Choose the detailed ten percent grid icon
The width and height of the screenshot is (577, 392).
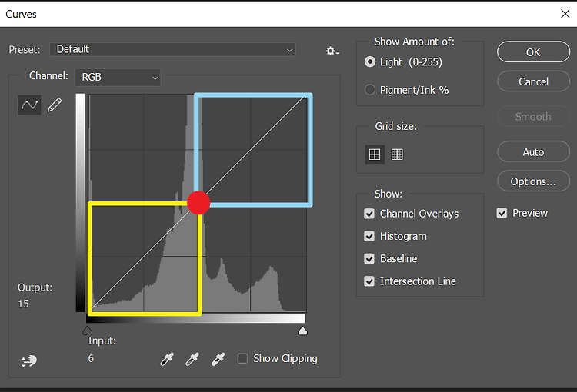pyautogui.click(x=397, y=154)
